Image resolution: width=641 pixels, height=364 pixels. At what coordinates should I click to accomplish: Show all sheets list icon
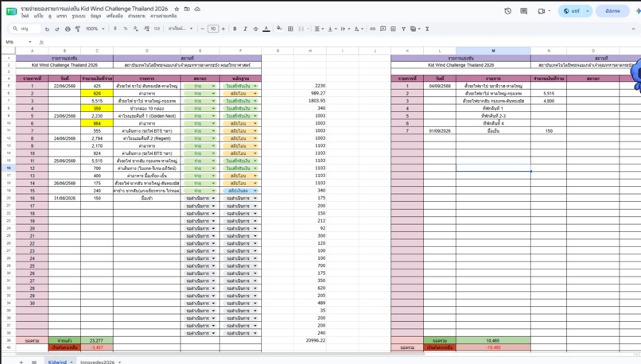pos(34,362)
